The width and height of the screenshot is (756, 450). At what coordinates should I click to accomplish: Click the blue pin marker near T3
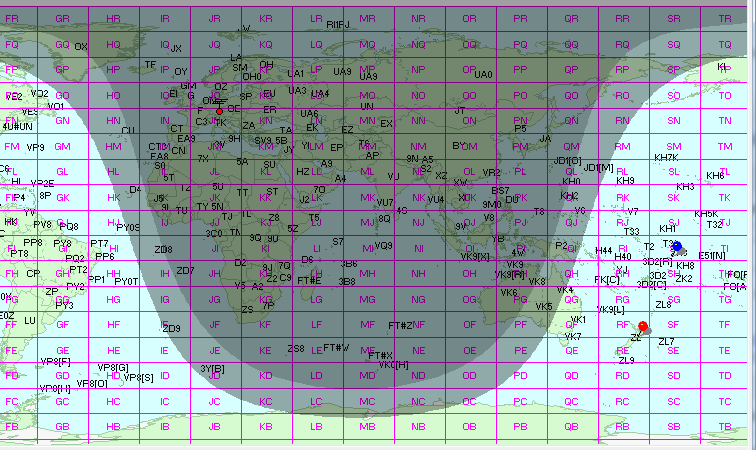pos(677,247)
